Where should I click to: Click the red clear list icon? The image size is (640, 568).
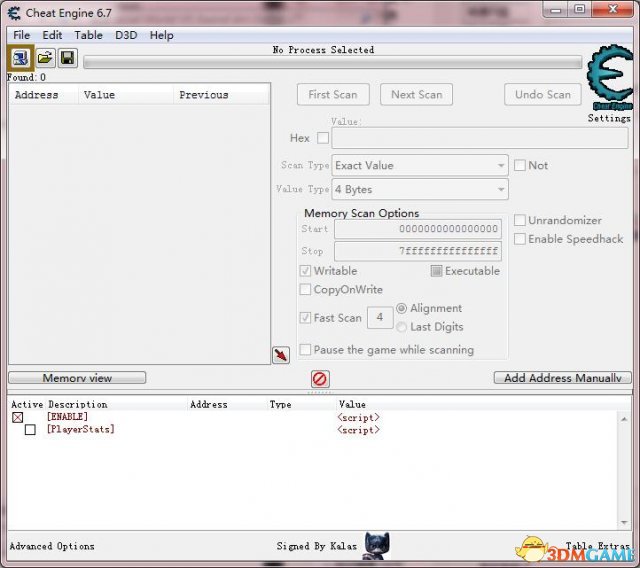click(x=320, y=379)
